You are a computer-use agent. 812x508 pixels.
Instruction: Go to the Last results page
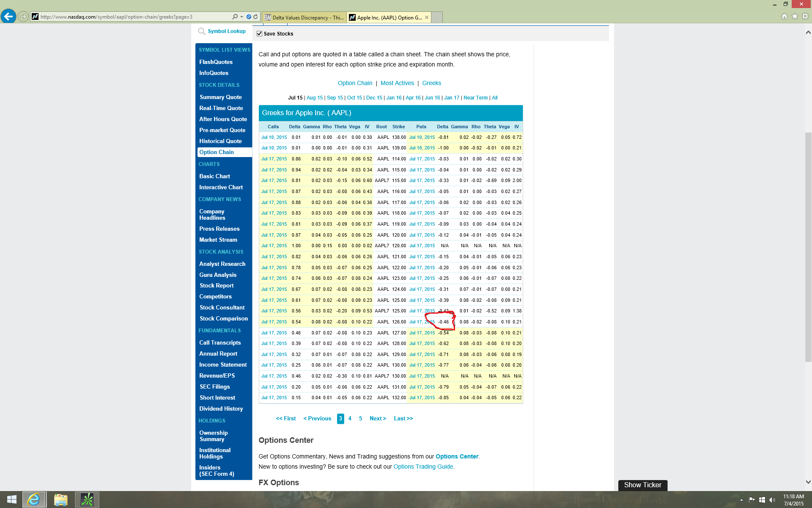point(403,418)
